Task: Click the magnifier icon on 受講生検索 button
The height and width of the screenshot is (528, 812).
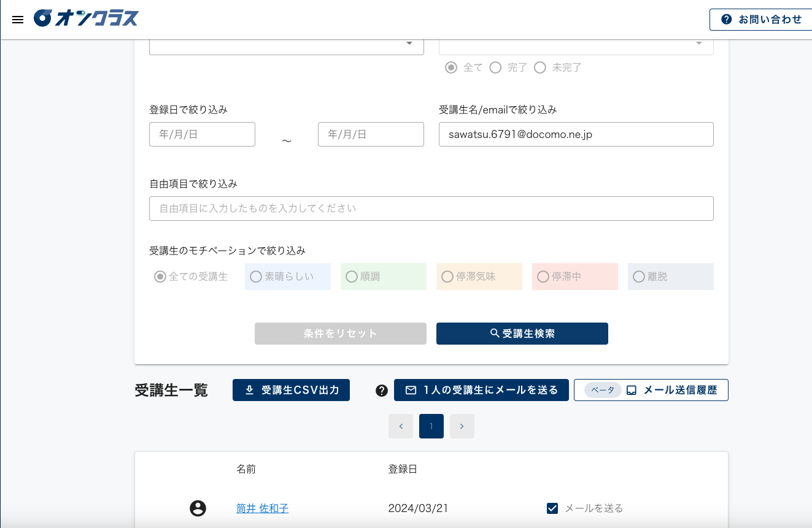Action: 494,333
